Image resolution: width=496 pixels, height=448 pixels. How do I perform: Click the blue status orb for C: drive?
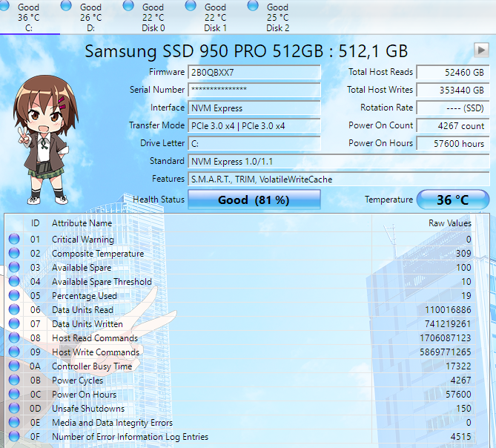[x=4, y=5]
